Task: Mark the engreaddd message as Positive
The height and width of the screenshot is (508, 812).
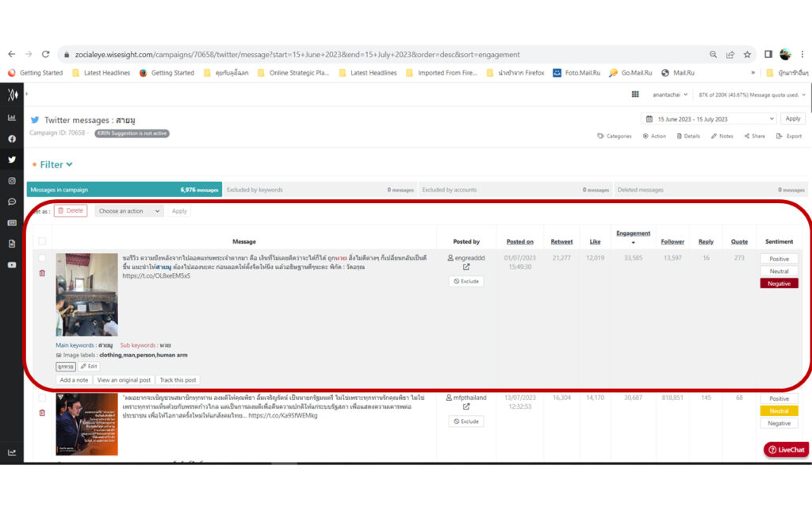Action: (x=779, y=259)
